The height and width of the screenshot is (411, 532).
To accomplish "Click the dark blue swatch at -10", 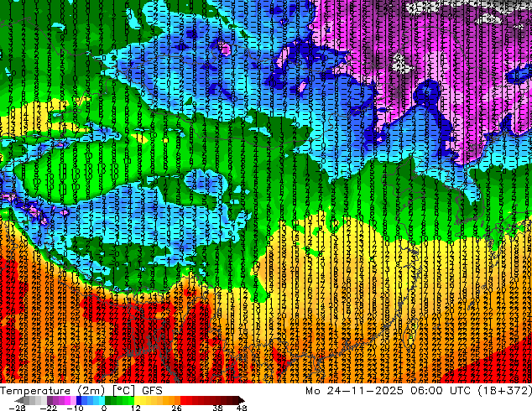I will click(79, 400).
